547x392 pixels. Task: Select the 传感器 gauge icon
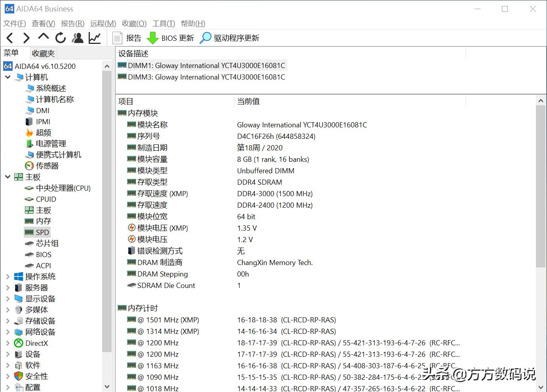click(x=29, y=166)
